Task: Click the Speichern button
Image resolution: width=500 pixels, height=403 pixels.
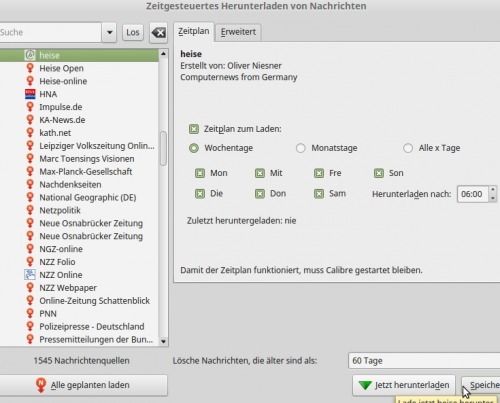Action: (481, 385)
